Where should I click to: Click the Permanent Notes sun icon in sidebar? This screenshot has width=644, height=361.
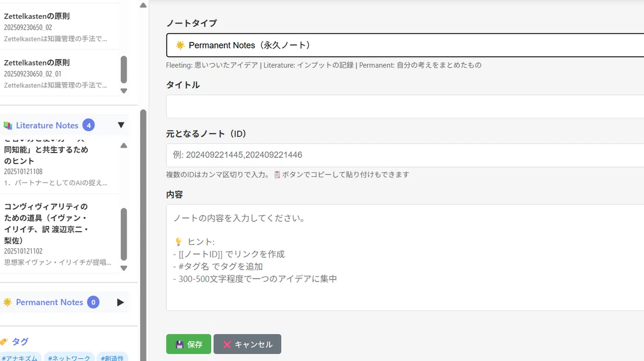point(8,302)
